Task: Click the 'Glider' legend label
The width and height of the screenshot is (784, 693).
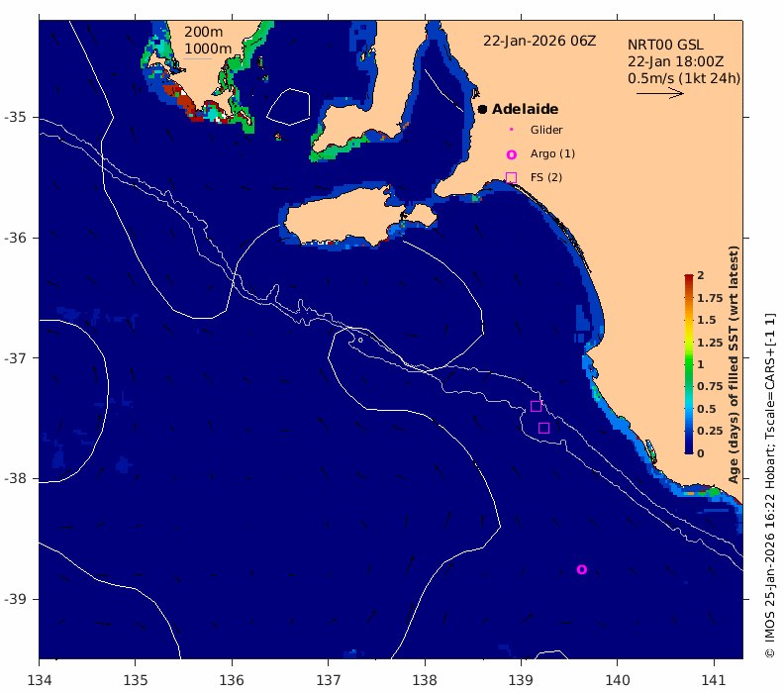Action: 546,130
